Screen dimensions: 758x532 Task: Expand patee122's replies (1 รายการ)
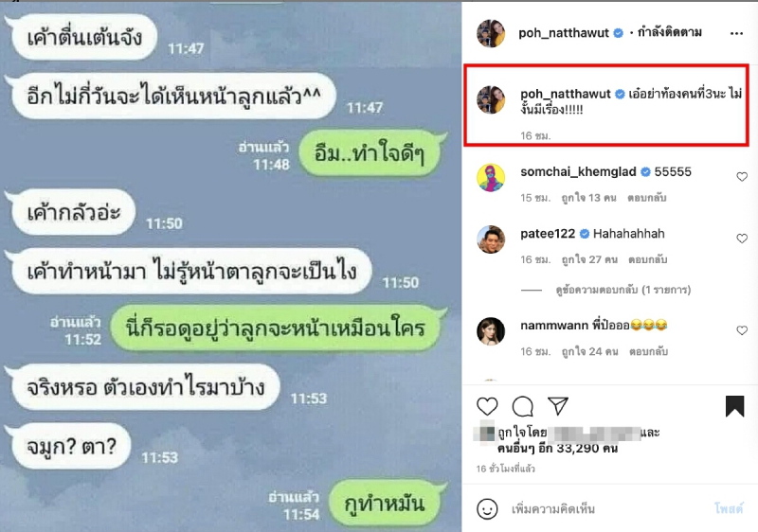[x=623, y=290]
